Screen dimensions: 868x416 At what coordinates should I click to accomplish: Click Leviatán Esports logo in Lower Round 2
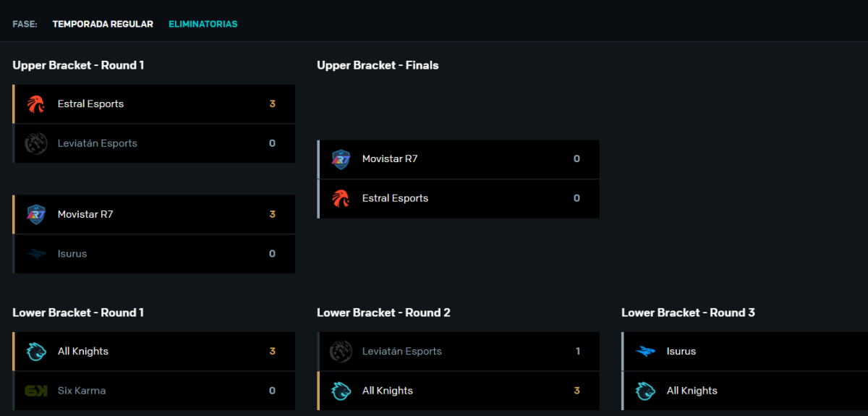(341, 352)
